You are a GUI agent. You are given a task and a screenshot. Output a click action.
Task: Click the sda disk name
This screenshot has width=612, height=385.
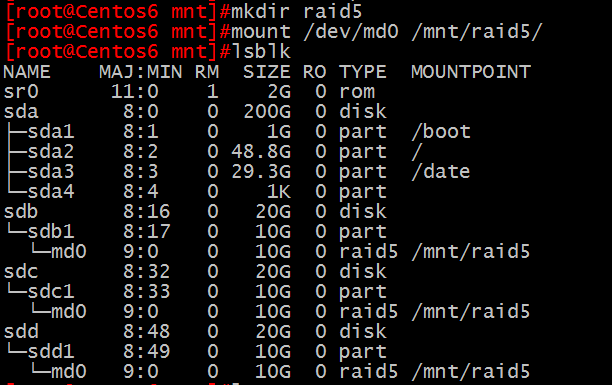[x=21, y=112]
